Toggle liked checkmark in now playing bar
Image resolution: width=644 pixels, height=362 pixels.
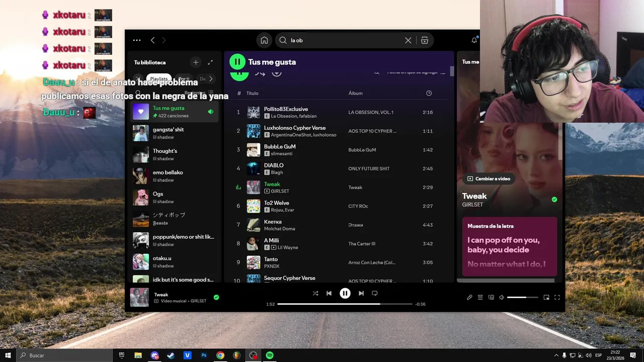(216, 298)
